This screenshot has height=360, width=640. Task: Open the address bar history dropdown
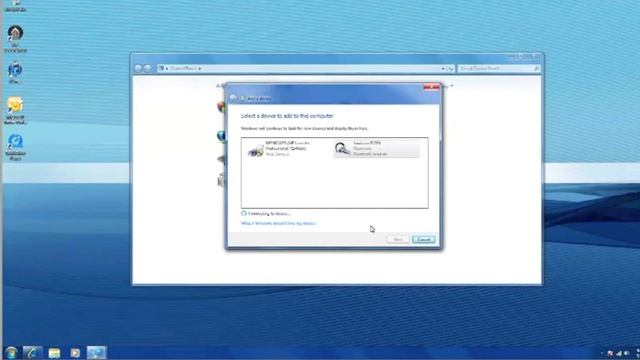coord(443,69)
